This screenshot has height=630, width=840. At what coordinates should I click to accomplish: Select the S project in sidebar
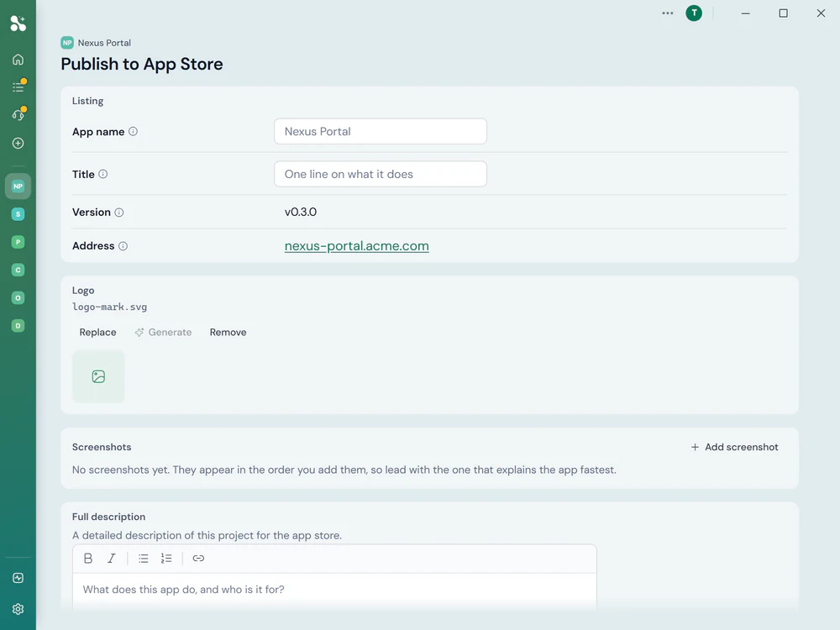pyautogui.click(x=18, y=214)
